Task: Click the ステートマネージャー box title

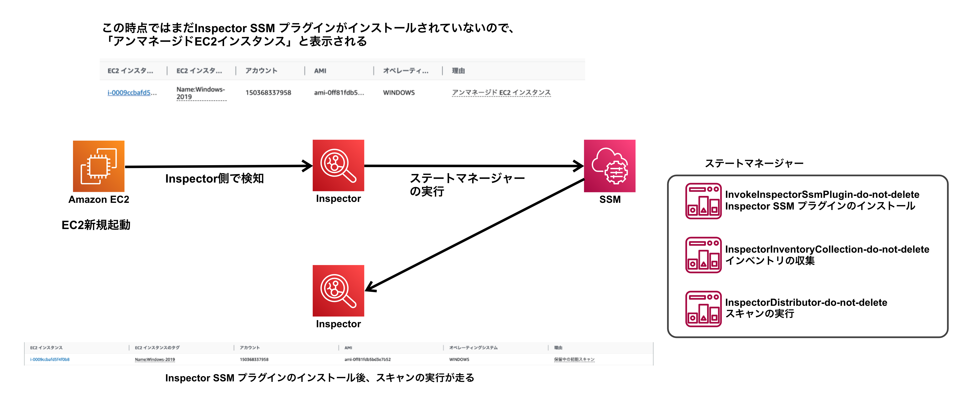Action: (754, 164)
